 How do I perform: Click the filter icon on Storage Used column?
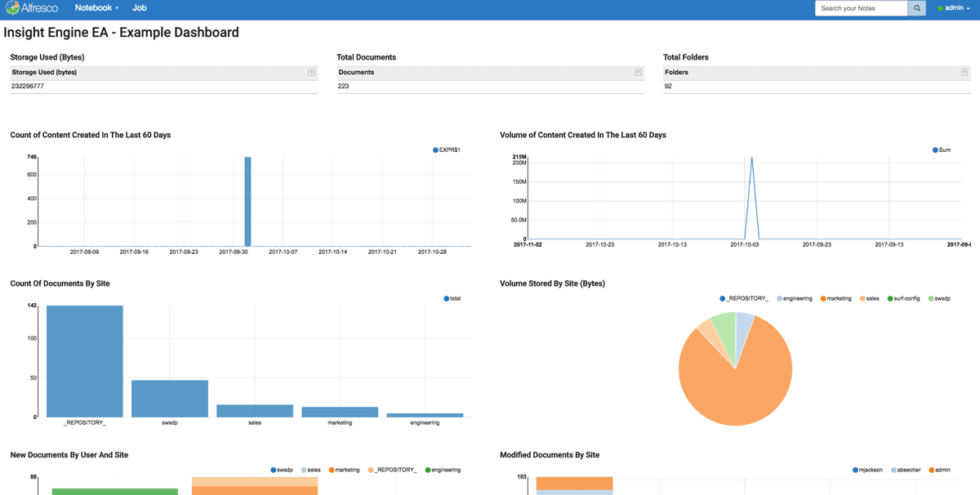tap(311, 72)
